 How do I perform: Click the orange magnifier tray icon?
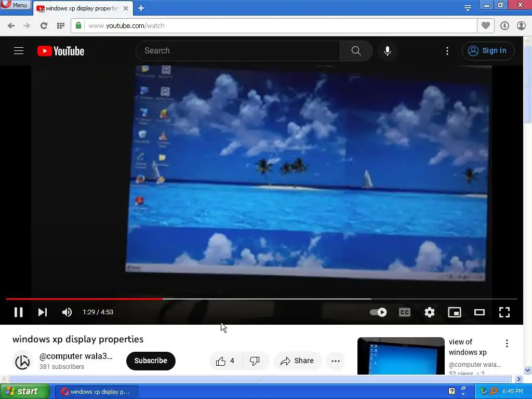[494, 392]
